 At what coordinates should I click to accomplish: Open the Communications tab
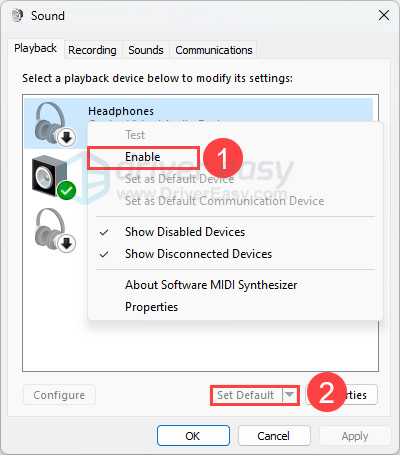214,50
